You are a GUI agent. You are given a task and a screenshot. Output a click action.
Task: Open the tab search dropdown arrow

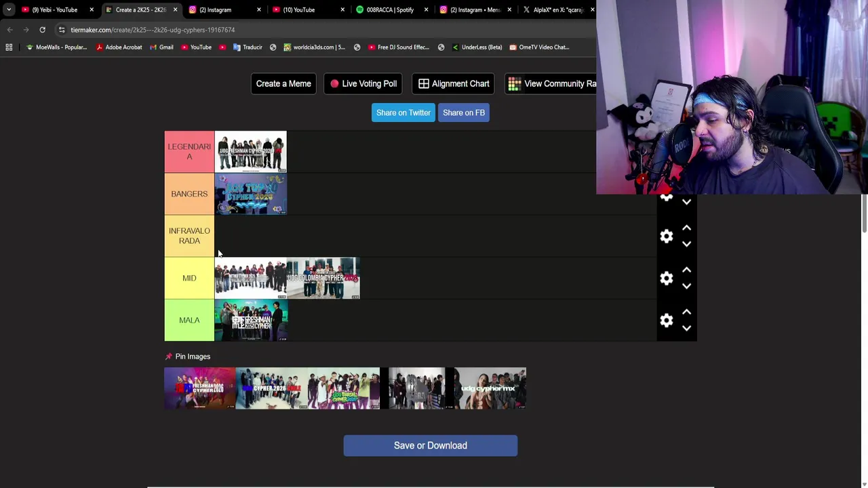point(8,9)
